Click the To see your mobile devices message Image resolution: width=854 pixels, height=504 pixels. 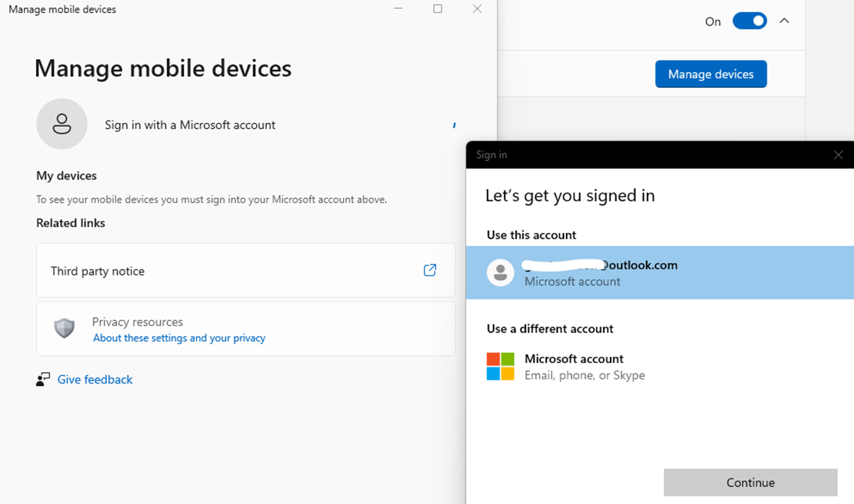point(212,199)
